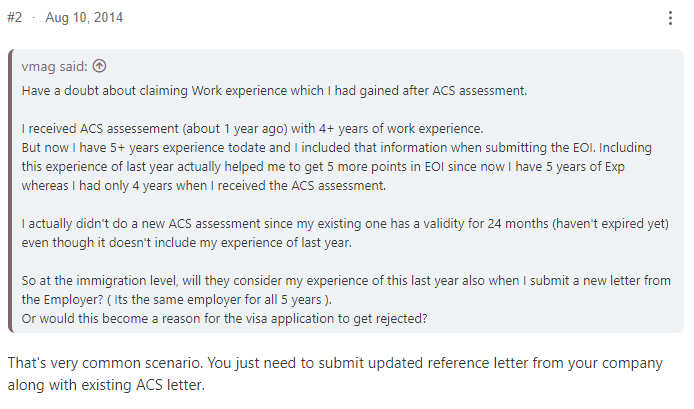Select the quoted line about claiming Work experience
The width and height of the screenshot is (694, 409).
point(274,90)
